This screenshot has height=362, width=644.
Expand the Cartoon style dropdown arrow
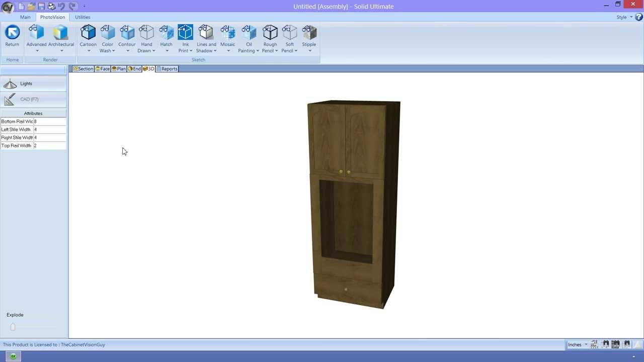click(x=89, y=51)
